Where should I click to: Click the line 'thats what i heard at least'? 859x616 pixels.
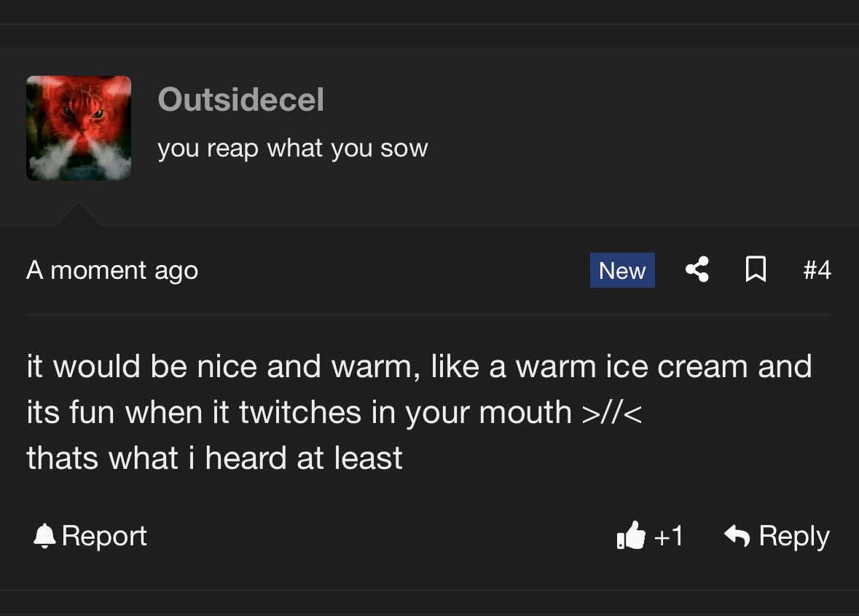(x=214, y=458)
